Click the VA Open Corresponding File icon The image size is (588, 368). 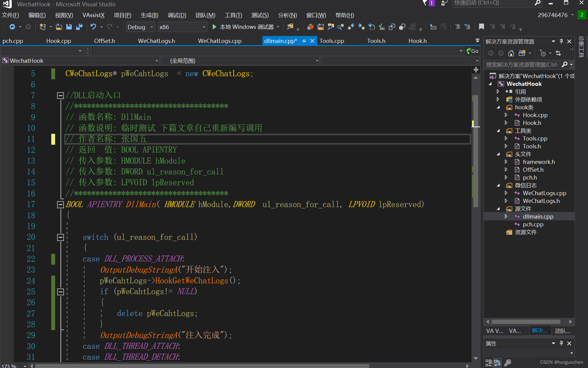[392, 27]
